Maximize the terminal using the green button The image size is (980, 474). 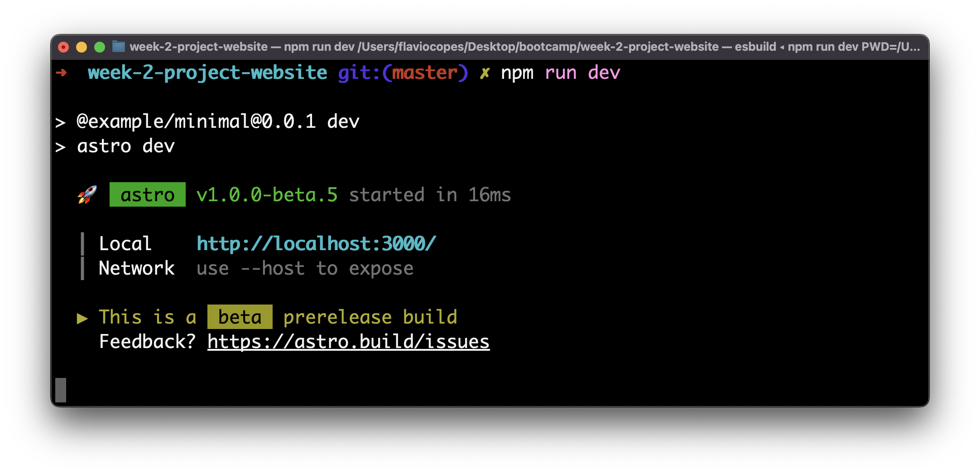click(100, 47)
